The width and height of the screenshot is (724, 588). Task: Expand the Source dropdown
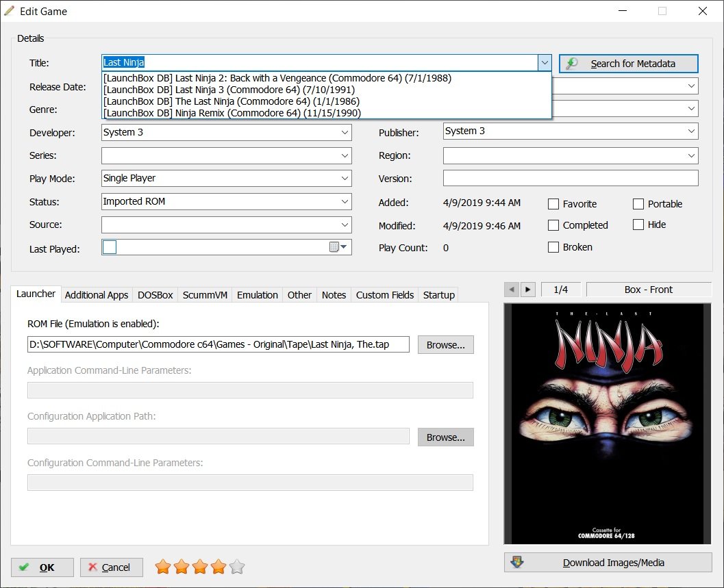[345, 225]
